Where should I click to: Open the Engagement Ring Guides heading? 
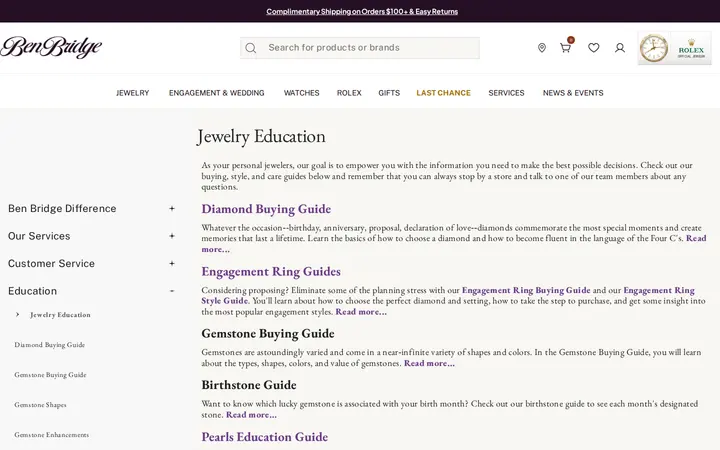[x=271, y=271]
